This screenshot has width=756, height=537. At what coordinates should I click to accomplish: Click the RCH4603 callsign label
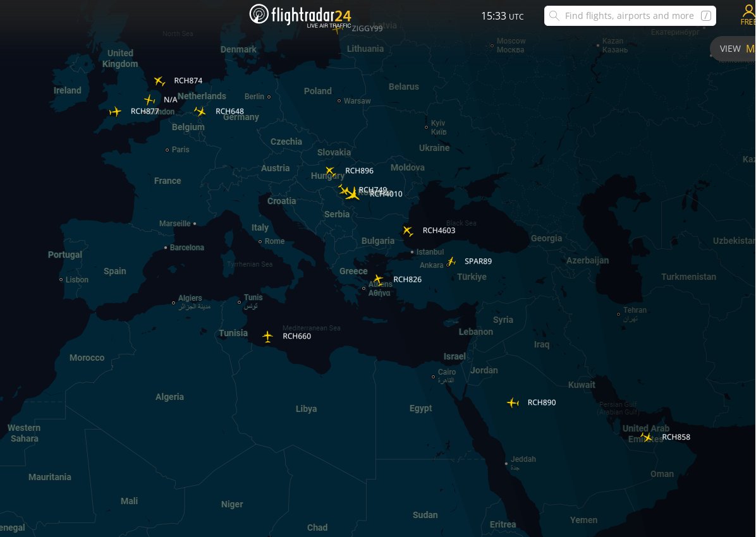[x=439, y=231]
